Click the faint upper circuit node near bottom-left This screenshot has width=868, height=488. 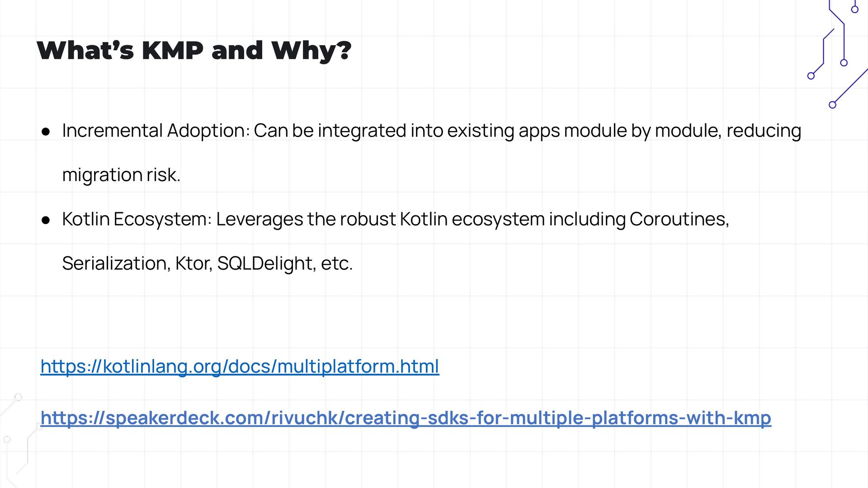[18, 397]
